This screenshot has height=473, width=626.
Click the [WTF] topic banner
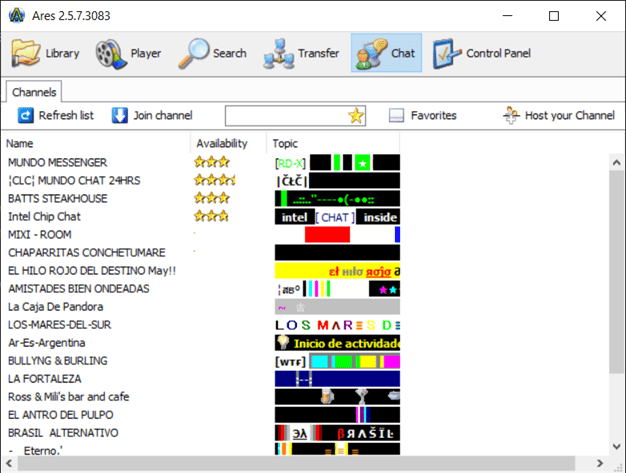337,361
